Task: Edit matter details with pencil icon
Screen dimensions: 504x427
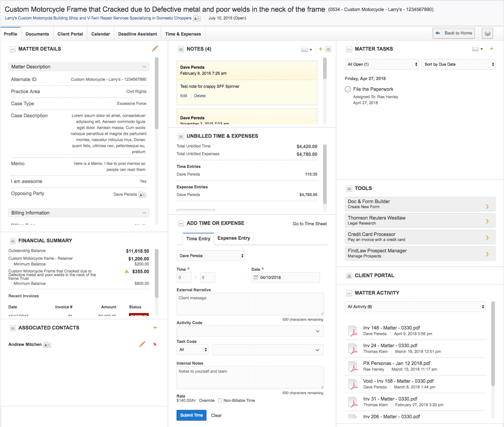Action: pyautogui.click(x=155, y=48)
